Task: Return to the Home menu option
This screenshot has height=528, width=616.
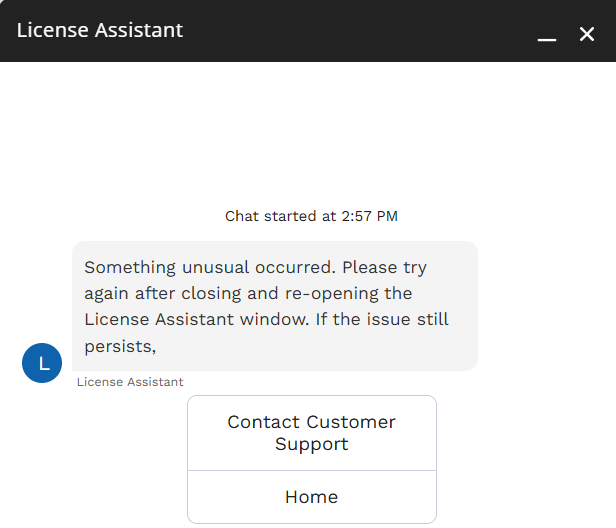Action: 312,497
